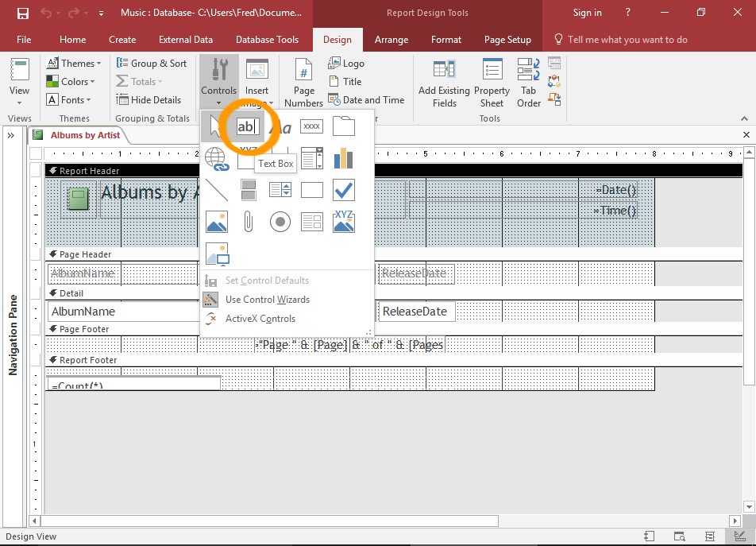Image resolution: width=756 pixels, height=546 pixels.
Task: Pick the Select pointer tool in the Controls gallery
Action: click(215, 126)
